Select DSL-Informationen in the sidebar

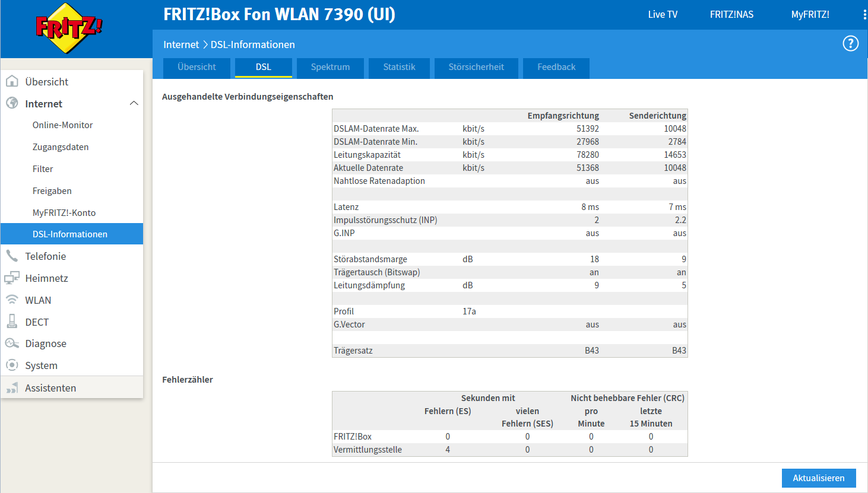coord(72,234)
